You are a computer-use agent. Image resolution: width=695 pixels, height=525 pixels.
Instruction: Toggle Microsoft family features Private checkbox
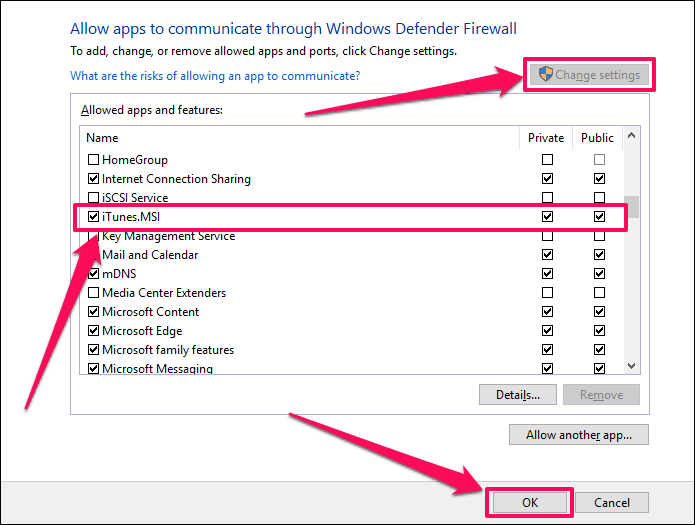547,350
